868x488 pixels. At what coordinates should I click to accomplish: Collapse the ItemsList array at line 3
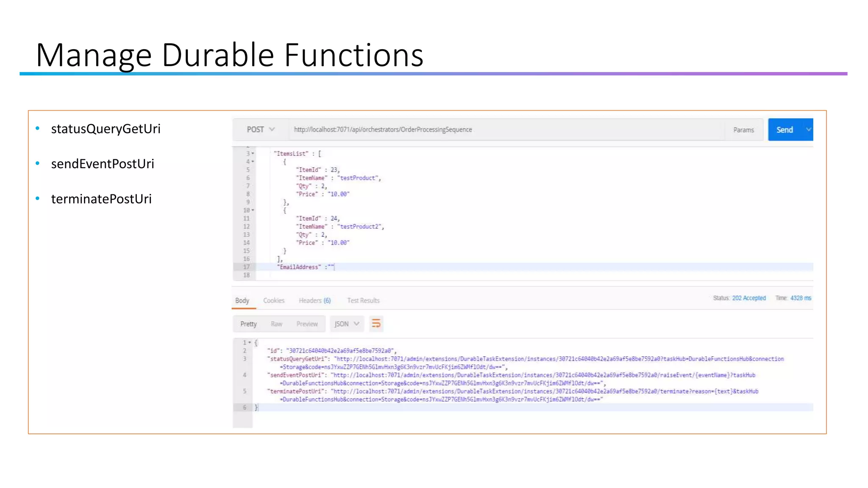coord(253,154)
